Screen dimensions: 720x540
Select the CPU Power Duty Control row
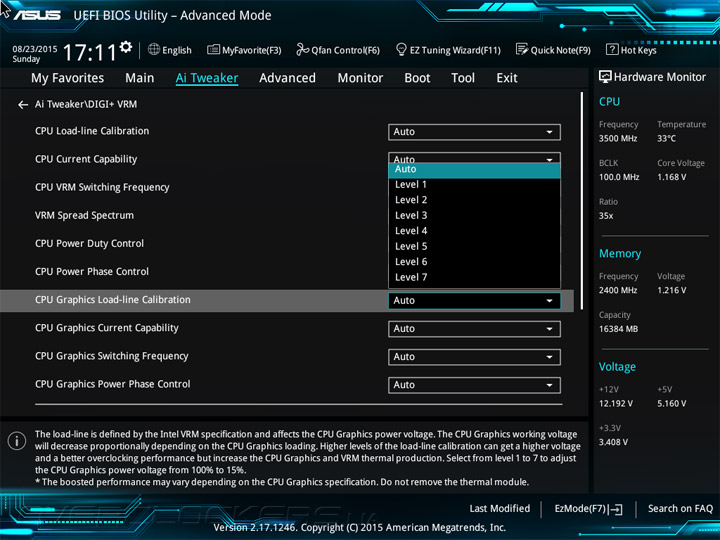point(90,243)
